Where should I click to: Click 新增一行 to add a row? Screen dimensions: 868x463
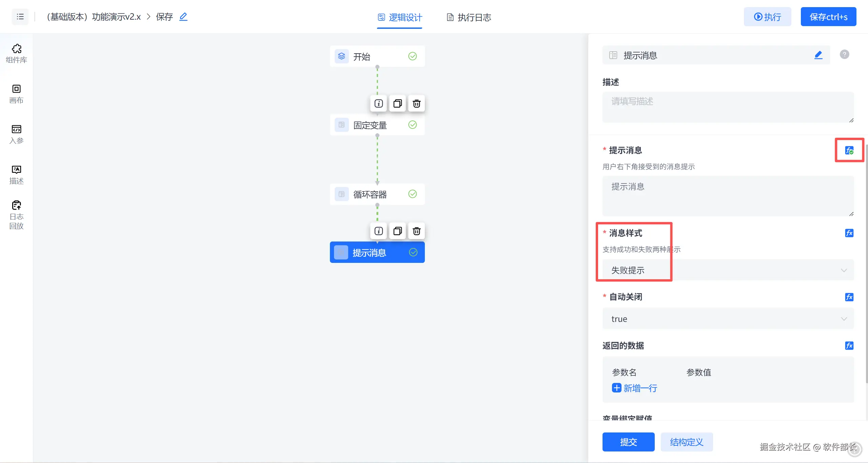635,388
